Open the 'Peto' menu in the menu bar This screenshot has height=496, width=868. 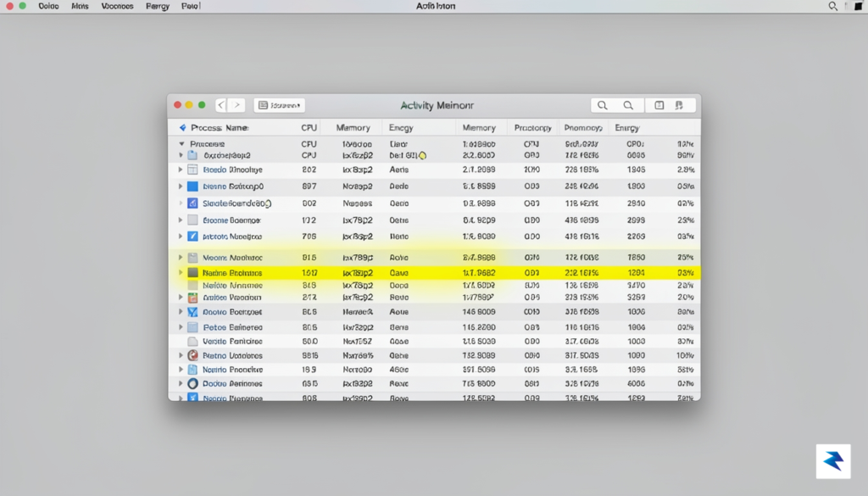click(191, 6)
